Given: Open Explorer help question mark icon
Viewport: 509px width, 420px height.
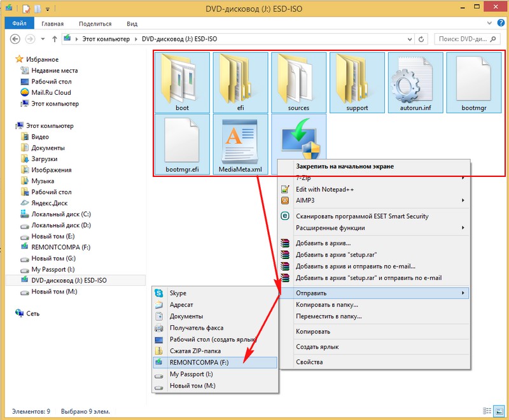Looking at the screenshot, I should coord(501,23).
